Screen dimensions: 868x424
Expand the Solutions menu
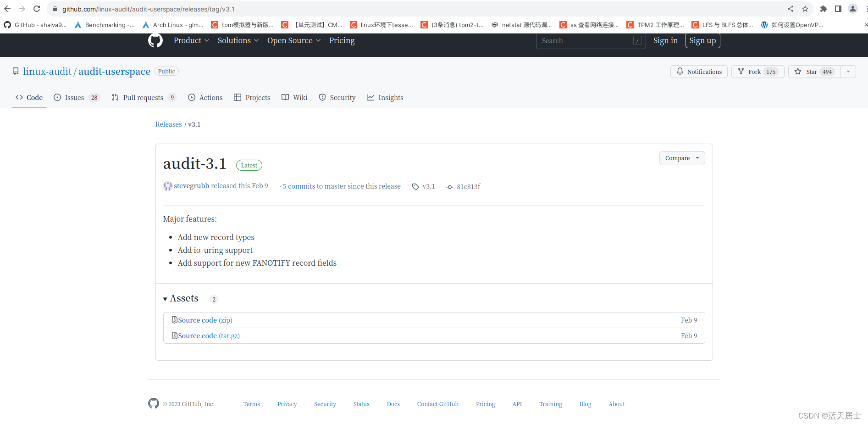point(238,40)
